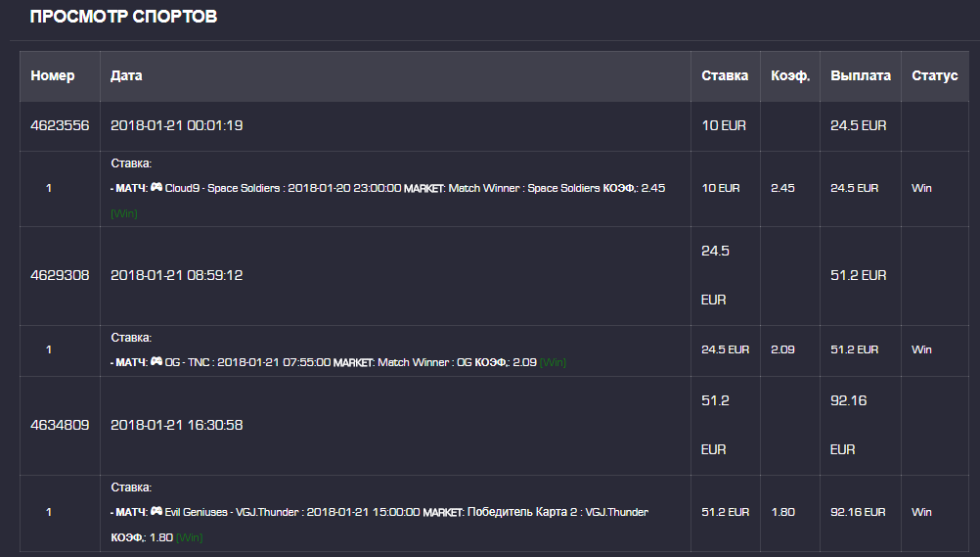
Task: Click the date 2018-01-21 16:30:58
Action: [x=176, y=425]
